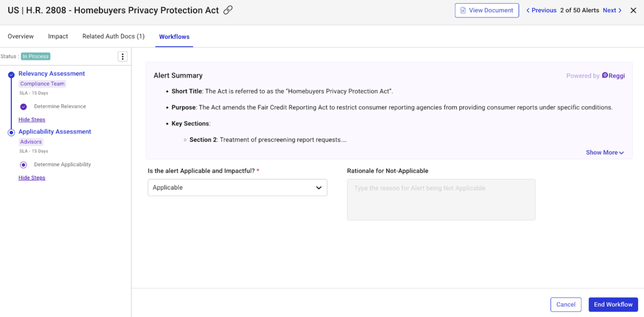Open the Related Auth Docs tab

click(113, 36)
